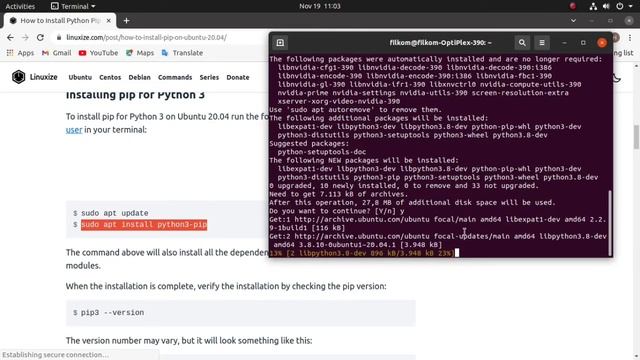Screen dimensions: 640x360
Task: Open new terminal tab icon in Terminal window
Action: pyautogui.click(x=280, y=42)
